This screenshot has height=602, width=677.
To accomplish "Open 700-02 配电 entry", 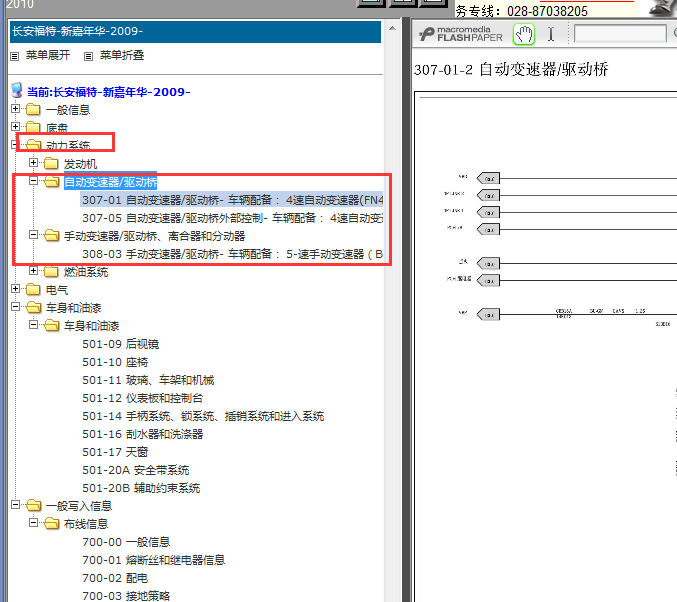I will (x=115, y=578).
